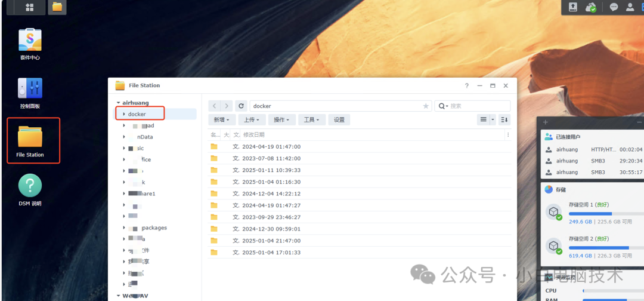Viewport: 644px width, 301px height.
Task: Go forward with the right arrow in File Station
Action: [227, 106]
